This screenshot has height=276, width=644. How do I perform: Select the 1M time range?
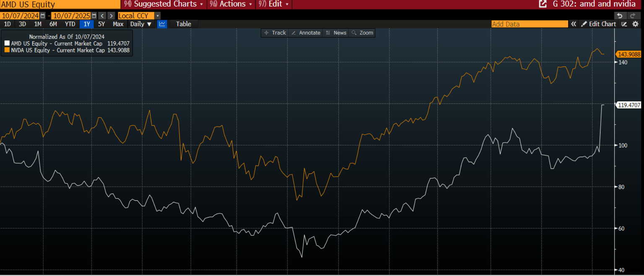(38, 24)
